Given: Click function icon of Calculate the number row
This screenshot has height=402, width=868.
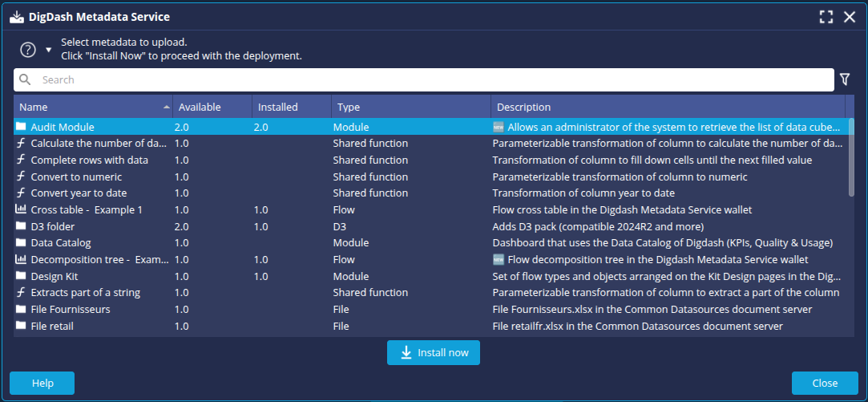Looking at the screenshot, I should [21, 143].
